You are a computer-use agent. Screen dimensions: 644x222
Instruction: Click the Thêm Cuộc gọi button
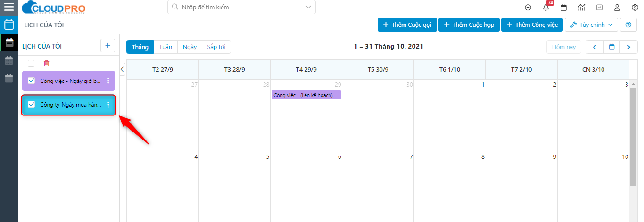click(407, 25)
